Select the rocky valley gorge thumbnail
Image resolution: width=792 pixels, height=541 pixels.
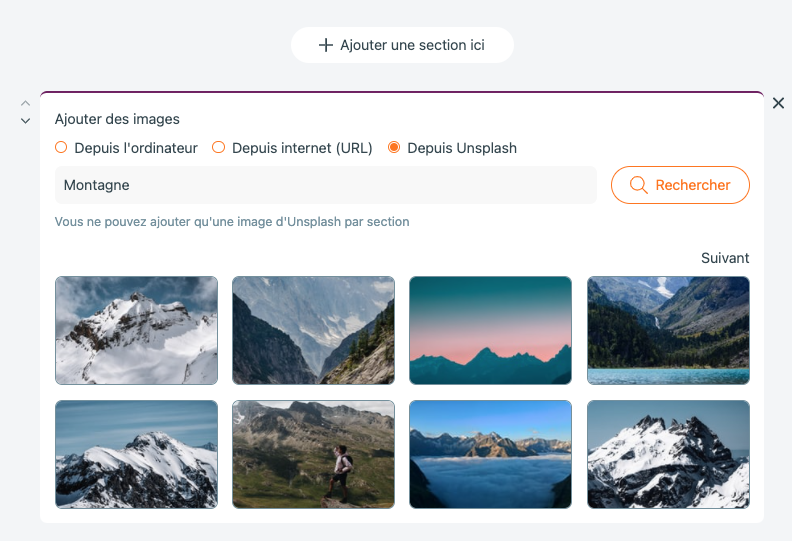313,330
